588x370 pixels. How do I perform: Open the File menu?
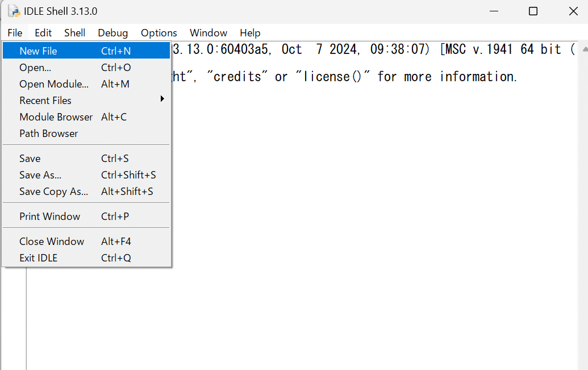tap(15, 33)
